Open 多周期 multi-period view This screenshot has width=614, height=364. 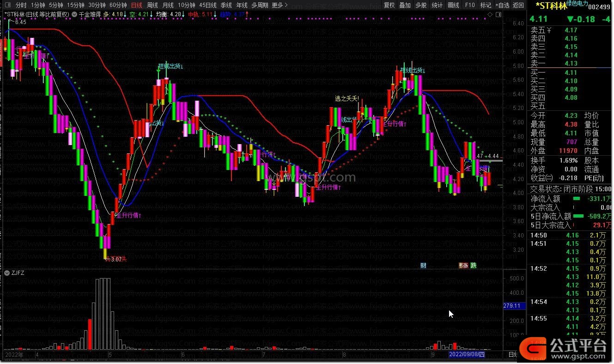[260, 5]
